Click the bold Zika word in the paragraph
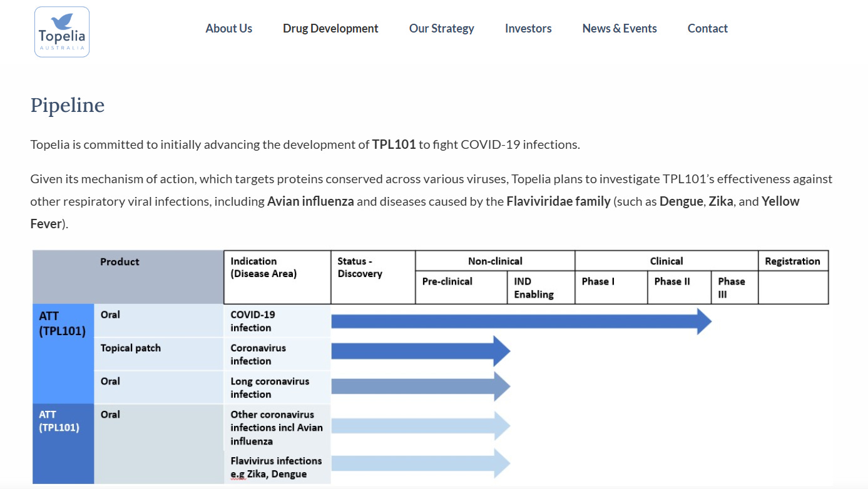 tap(721, 201)
